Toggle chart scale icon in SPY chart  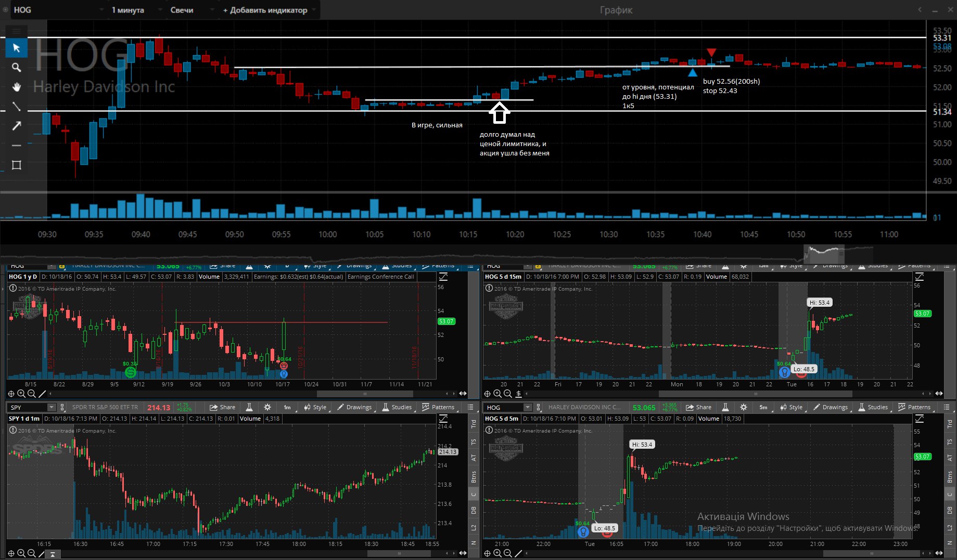tap(443, 419)
